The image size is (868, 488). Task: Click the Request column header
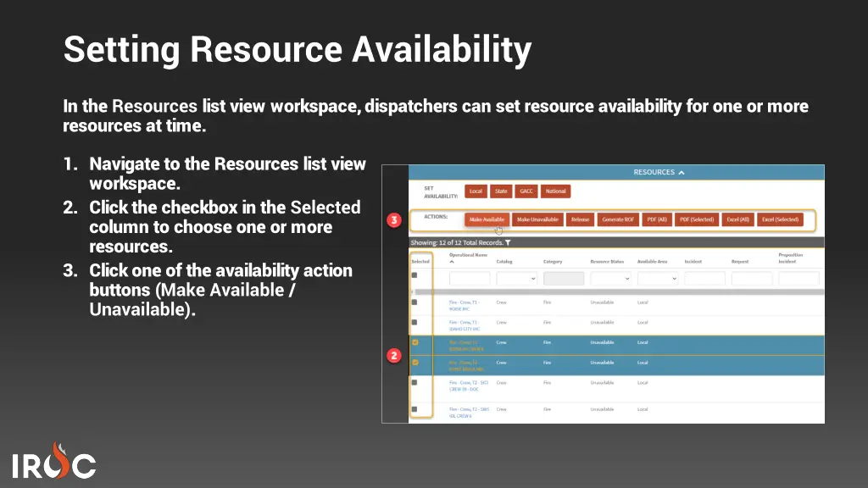[x=740, y=261]
